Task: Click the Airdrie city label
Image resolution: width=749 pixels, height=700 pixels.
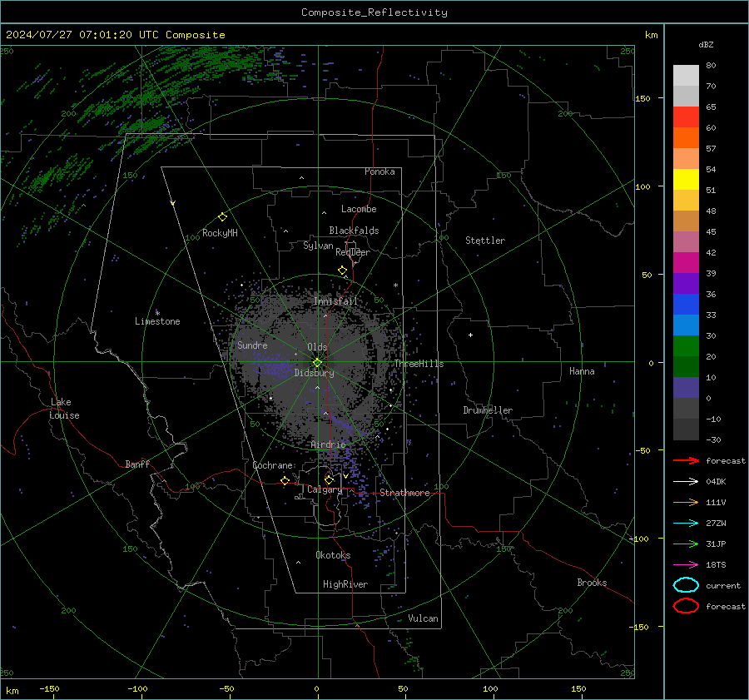Action: [328, 444]
